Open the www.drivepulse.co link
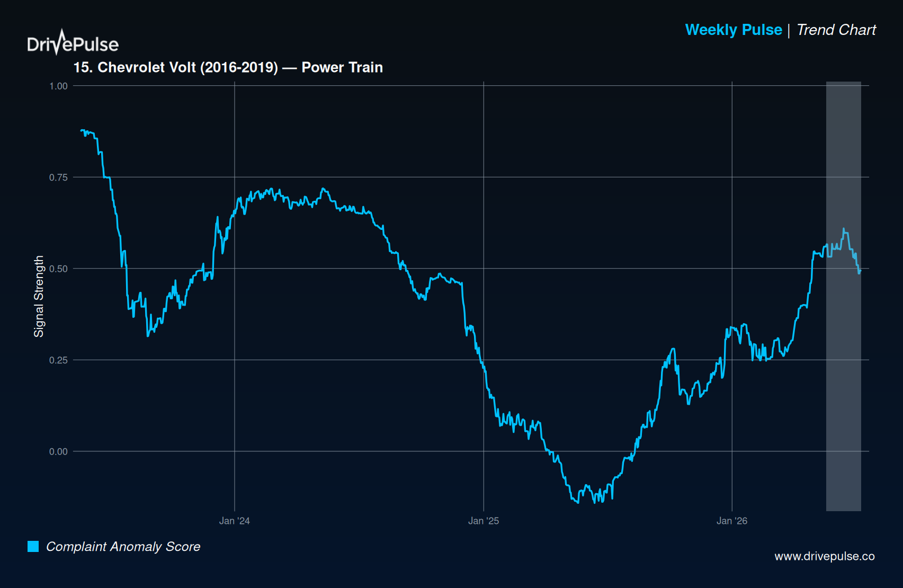The width and height of the screenshot is (903, 588). point(825,556)
